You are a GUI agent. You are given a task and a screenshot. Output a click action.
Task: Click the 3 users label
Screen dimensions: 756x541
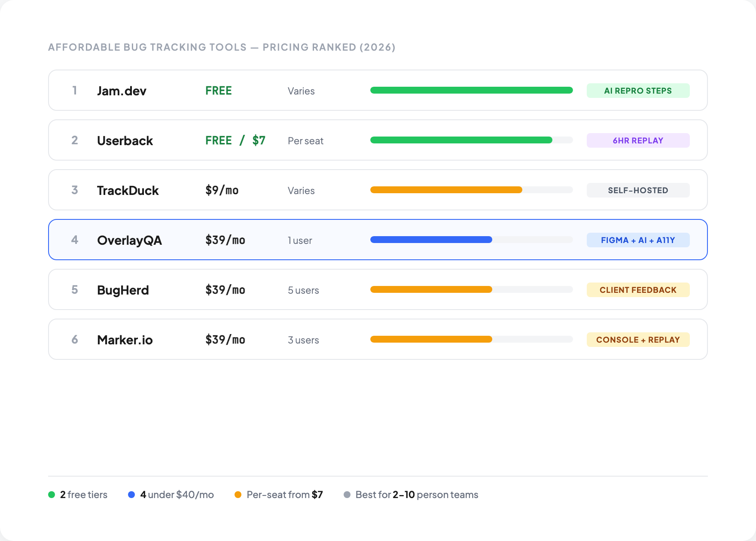(x=303, y=340)
